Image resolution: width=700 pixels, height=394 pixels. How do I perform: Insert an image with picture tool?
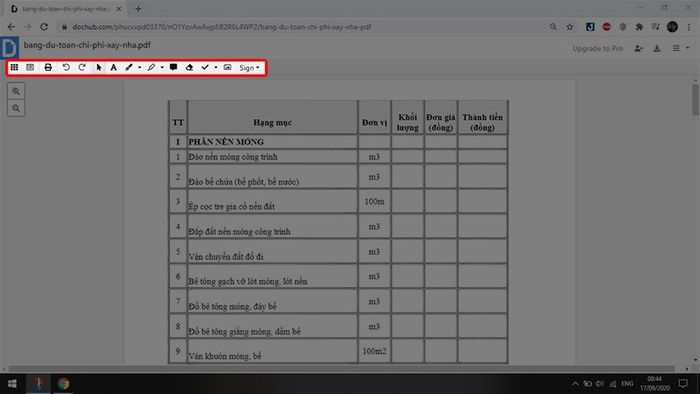[x=227, y=67]
